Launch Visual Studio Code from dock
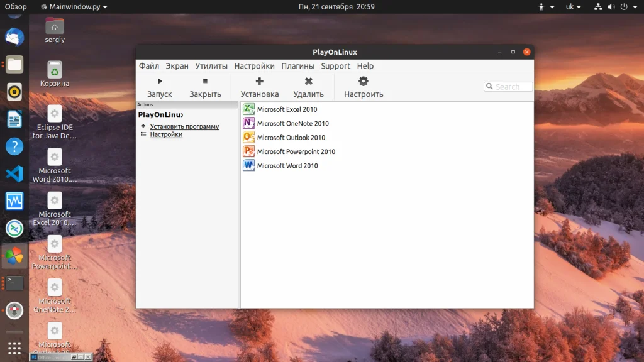Viewport: 644px width, 362px height. [14, 173]
